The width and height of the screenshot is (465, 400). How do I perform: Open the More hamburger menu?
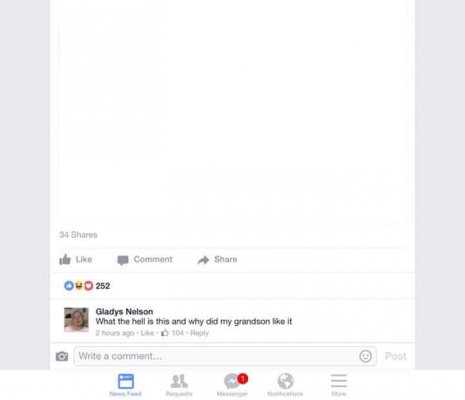tap(339, 385)
